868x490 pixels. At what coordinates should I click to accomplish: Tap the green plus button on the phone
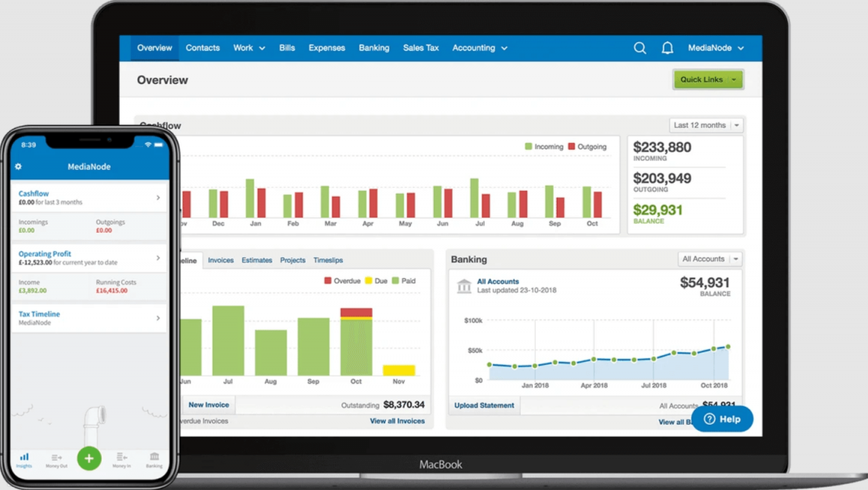89,459
